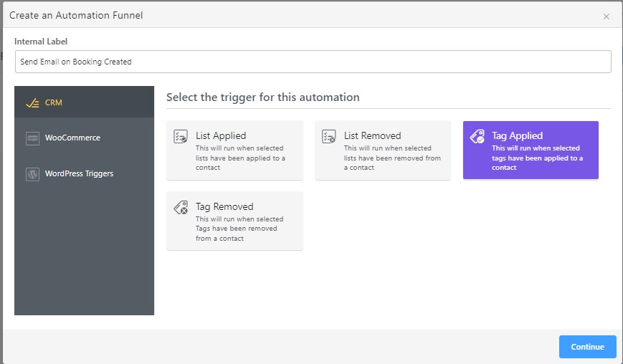Image resolution: width=623 pixels, height=364 pixels.
Task: Click the CRM checkmark icon in sidebar
Action: (x=32, y=102)
